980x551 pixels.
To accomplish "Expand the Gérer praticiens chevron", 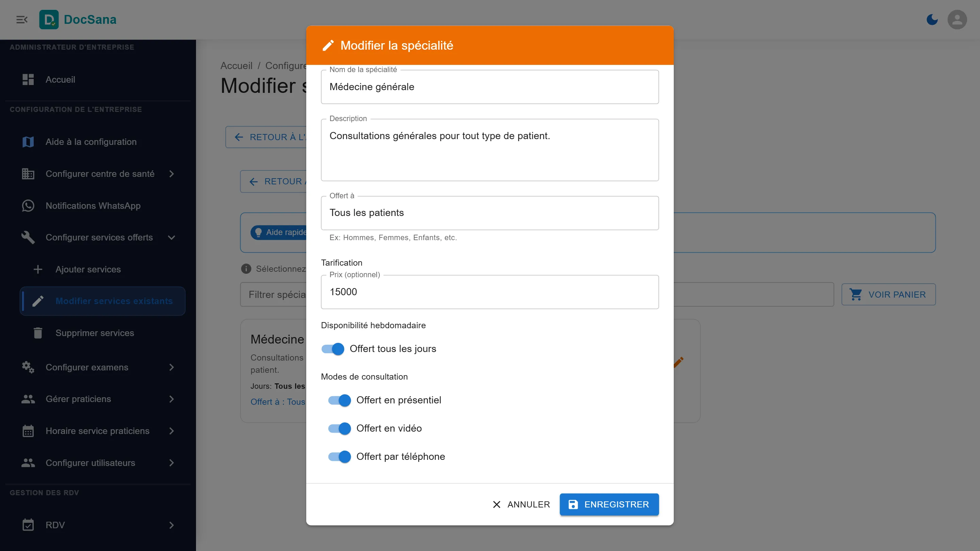I will 171,399.
